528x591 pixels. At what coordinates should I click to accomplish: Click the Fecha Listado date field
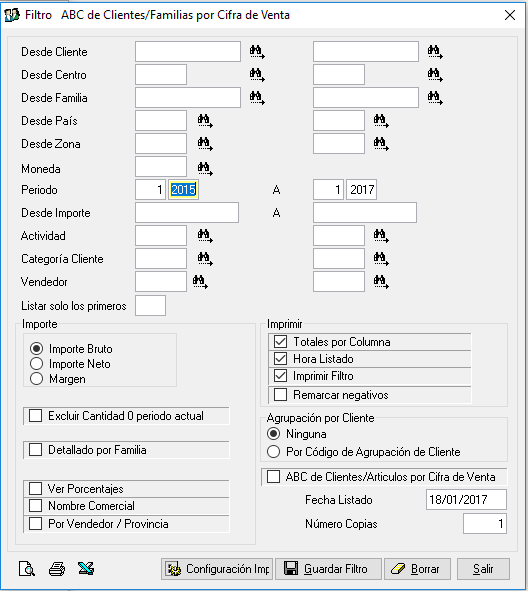[466, 499]
